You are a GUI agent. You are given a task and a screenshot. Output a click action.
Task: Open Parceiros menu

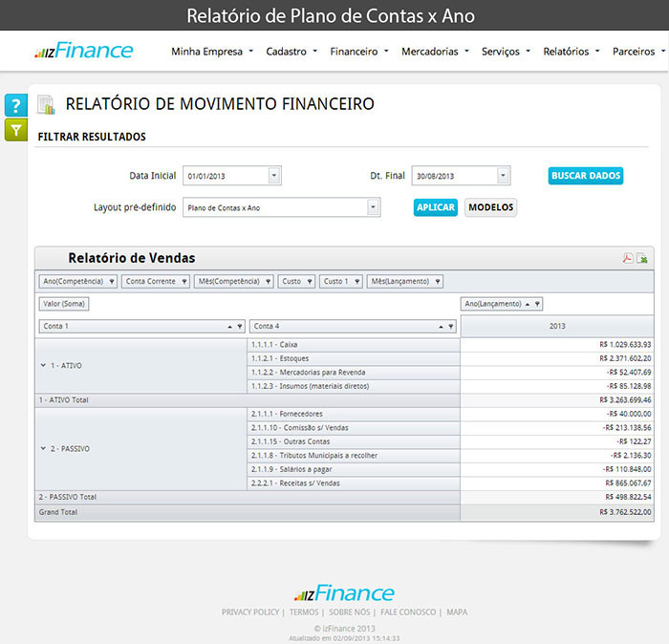click(638, 52)
